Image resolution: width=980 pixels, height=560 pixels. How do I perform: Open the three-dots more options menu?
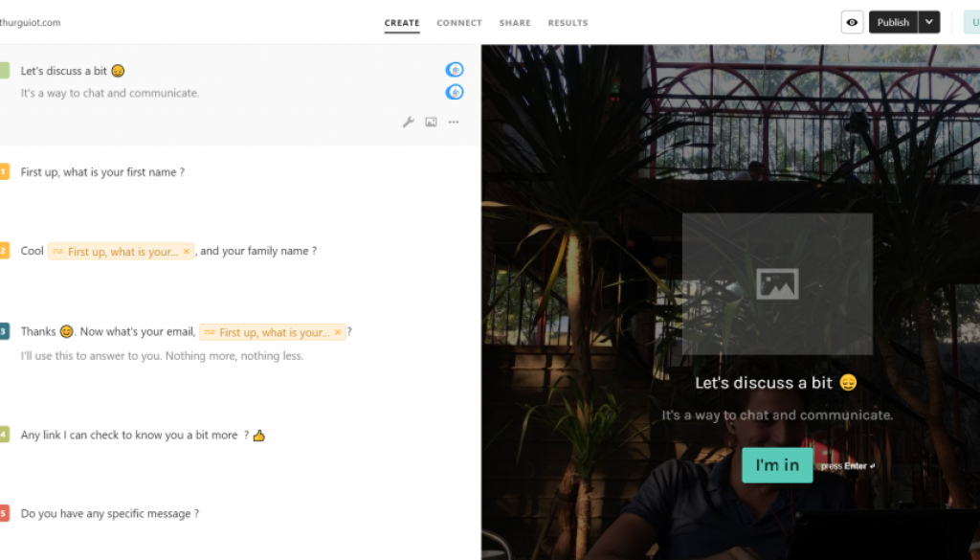coord(454,122)
